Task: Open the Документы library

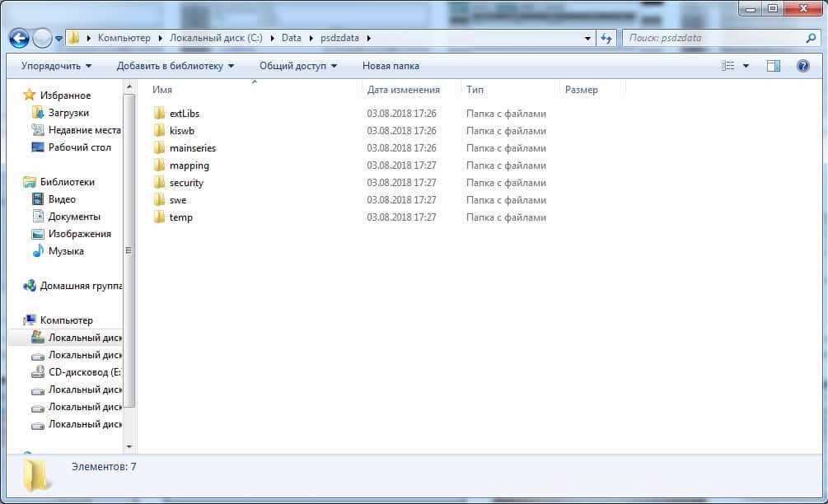Action: [x=74, y=217]
